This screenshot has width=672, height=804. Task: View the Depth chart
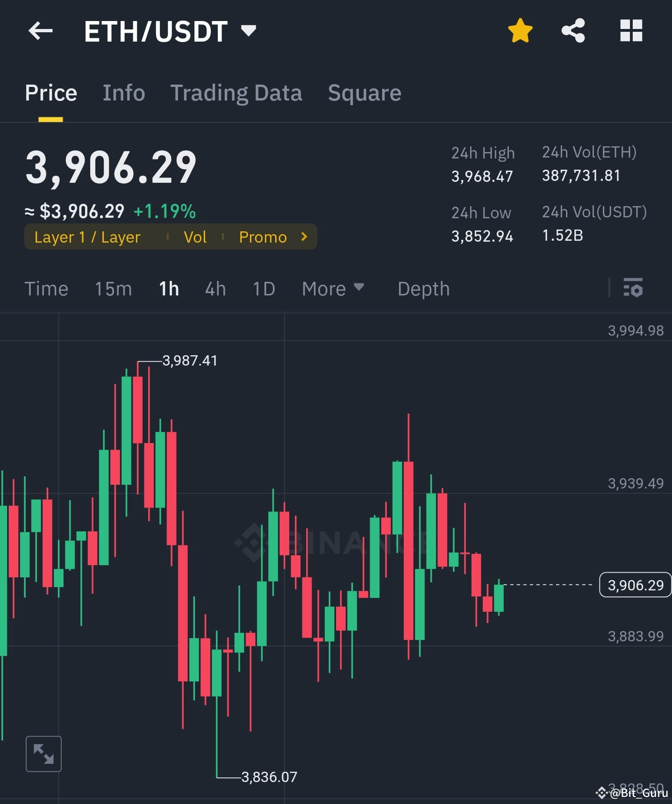tap(423, 289)
